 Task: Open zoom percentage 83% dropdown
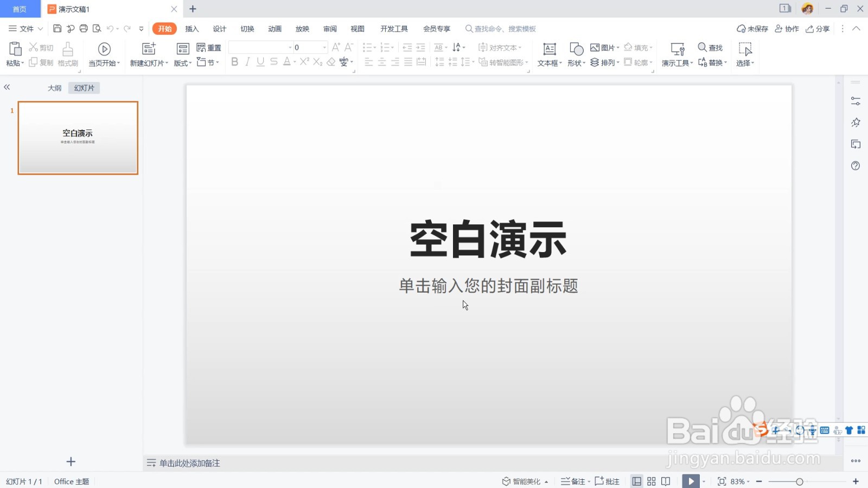click(x=740, y=481)
